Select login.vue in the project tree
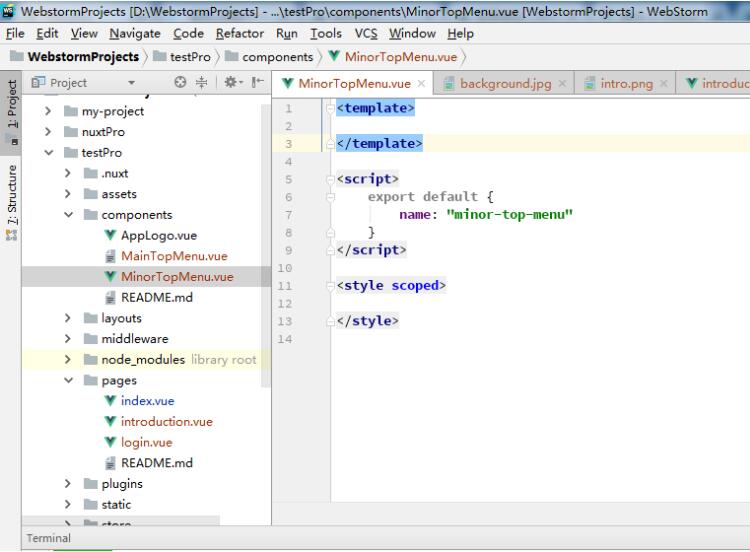The image size is (750, 552). click(x=146, y=442)
